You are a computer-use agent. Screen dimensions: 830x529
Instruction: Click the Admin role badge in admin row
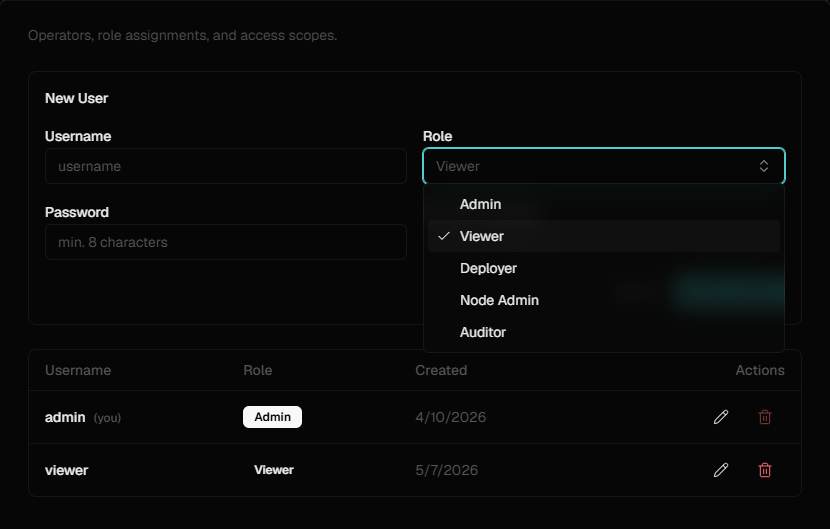point(273,417)
